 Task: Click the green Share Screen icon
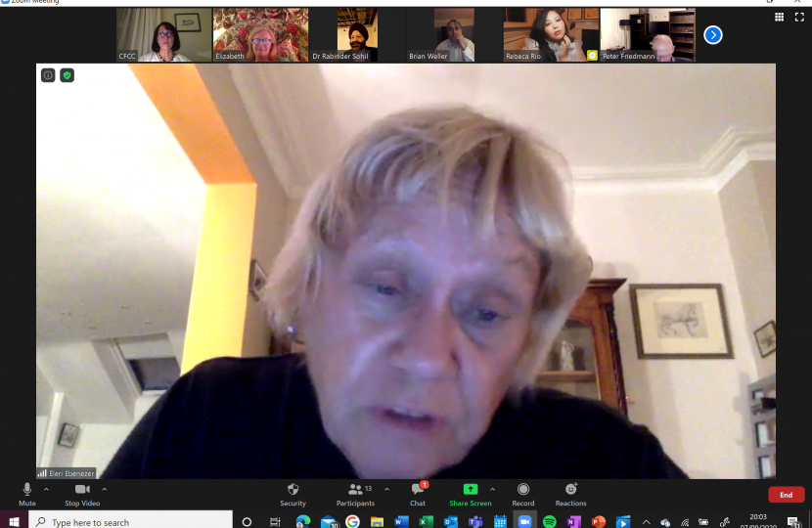(470, 489)
